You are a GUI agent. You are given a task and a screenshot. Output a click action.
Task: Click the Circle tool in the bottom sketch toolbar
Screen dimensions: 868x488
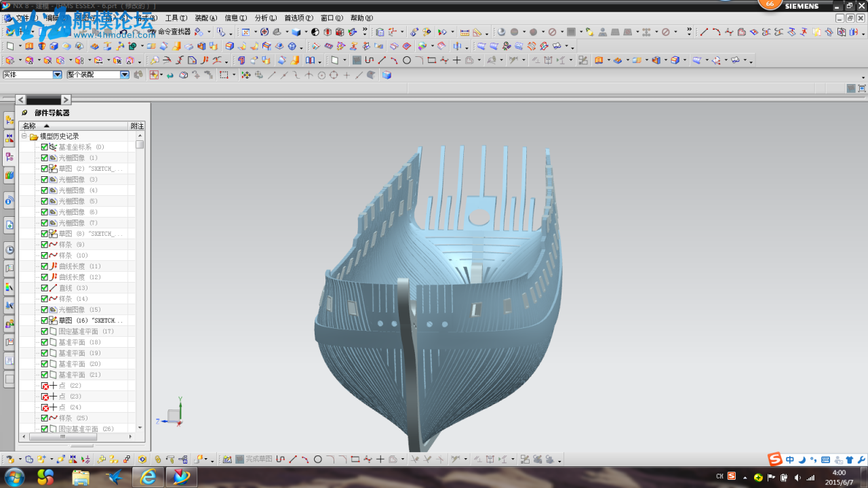317,460
